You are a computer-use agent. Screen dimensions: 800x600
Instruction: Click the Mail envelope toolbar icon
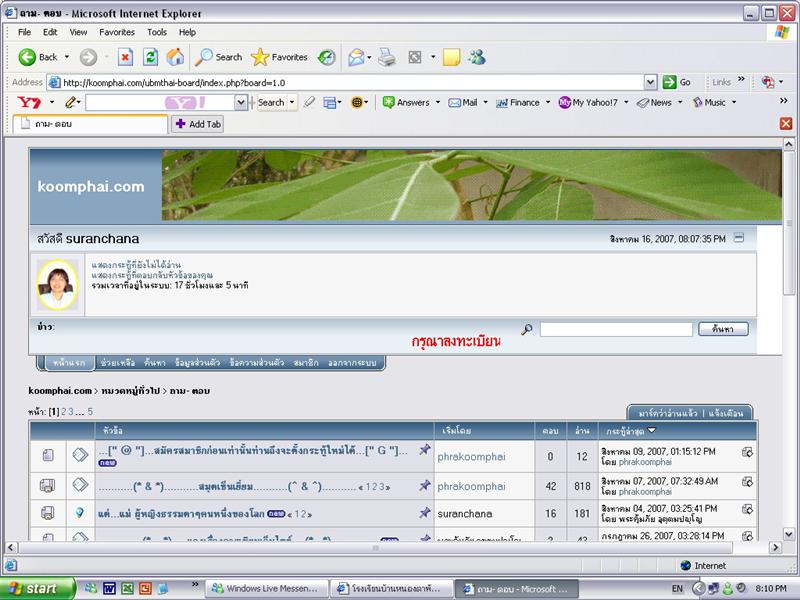(x=356, y=57)
